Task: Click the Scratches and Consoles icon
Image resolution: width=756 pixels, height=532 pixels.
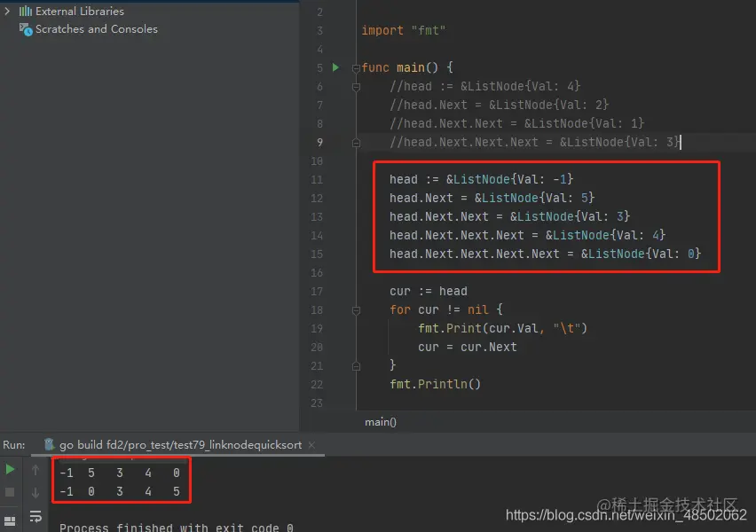Action: [x=26, y=29]
